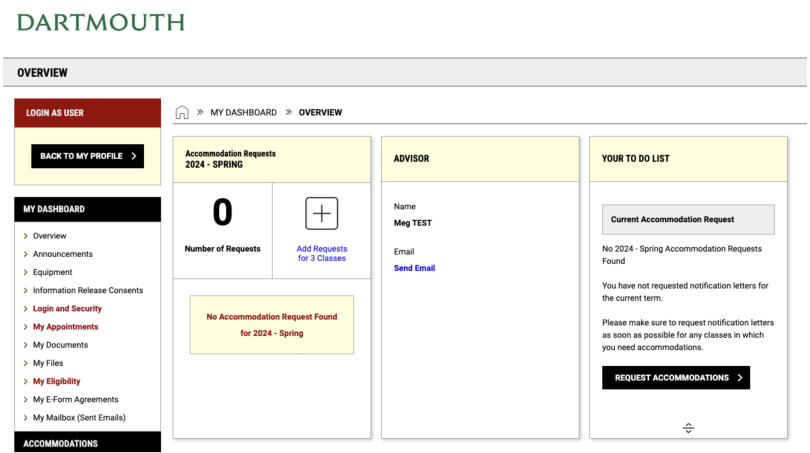
Task: Click Request Accommodations button
Action: (x=676, y=378)
